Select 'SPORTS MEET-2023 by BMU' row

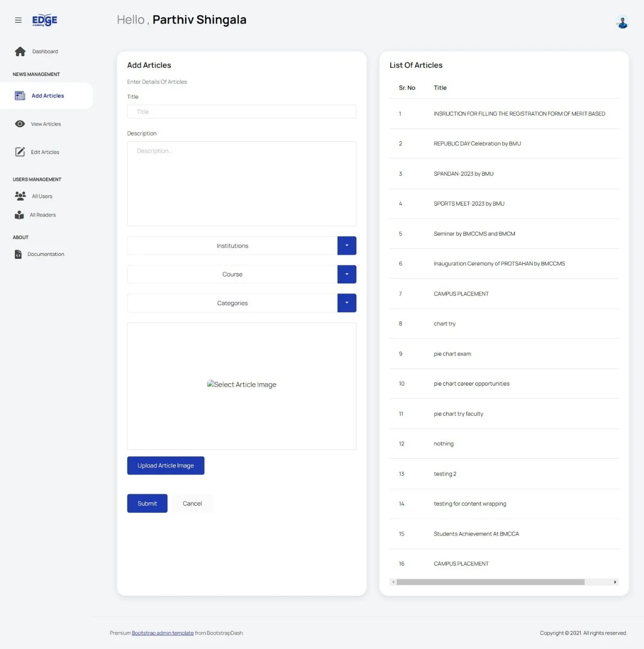click(x=504, y=204)
